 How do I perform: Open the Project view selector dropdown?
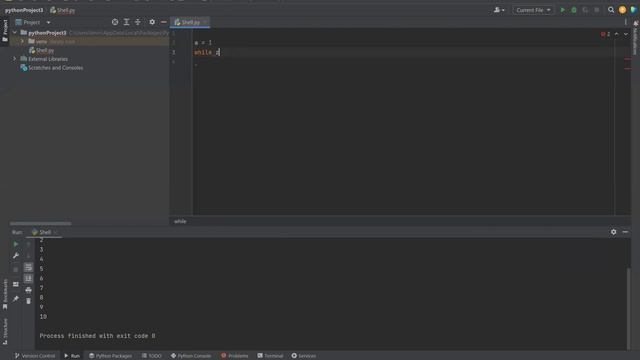click(x=33, y=22)
